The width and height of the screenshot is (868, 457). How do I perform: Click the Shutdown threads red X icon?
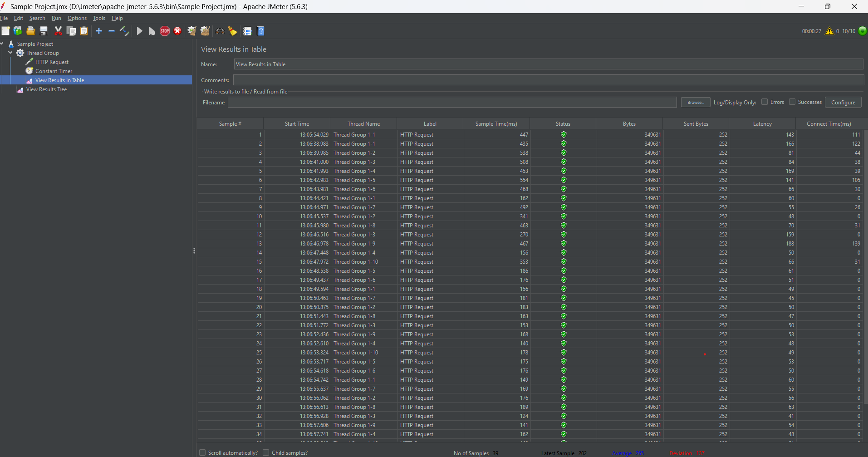pyautogui.click(x=177, y=31)
